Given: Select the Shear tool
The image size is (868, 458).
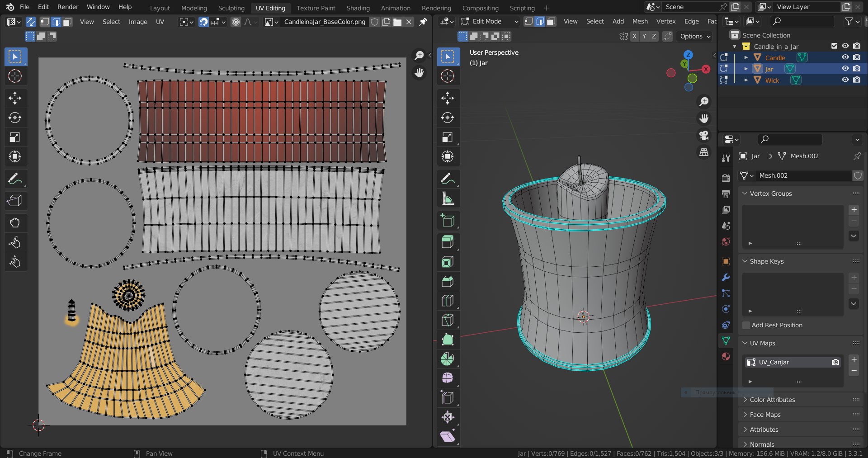Looking at the screenshot, I should pyautogui.click(x=448, y=436).
